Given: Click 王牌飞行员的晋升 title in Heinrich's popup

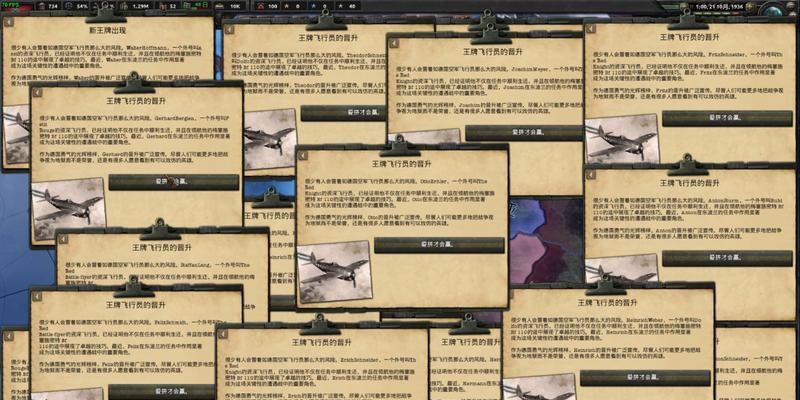Looking at the screenshot, I should 607,303.
